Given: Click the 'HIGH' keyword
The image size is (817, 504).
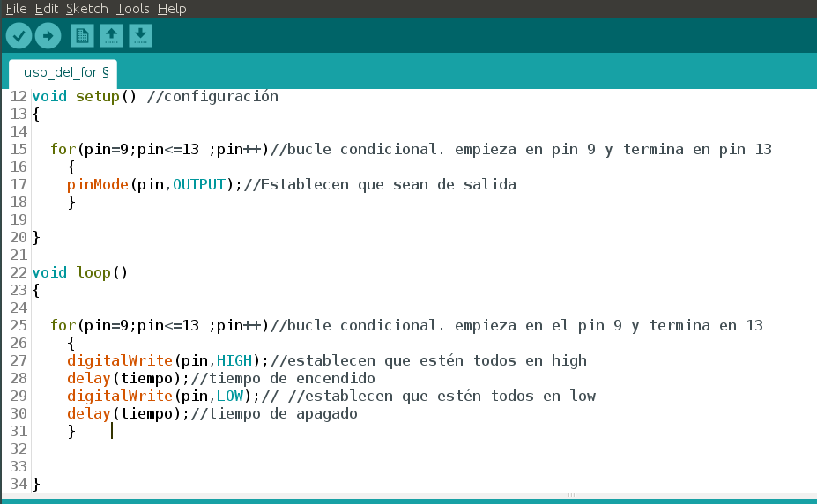Looking at the screenshot, I should (234, 361).
